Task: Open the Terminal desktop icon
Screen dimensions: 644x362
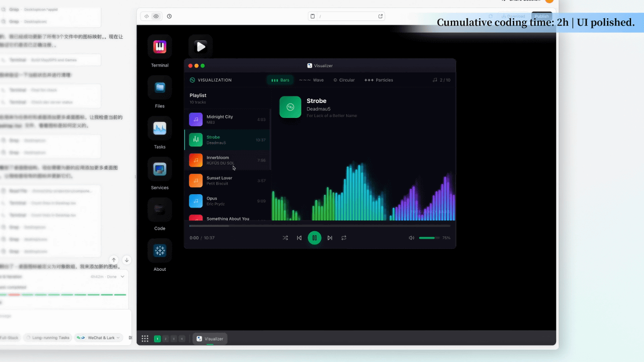Action: pos(159,47)
